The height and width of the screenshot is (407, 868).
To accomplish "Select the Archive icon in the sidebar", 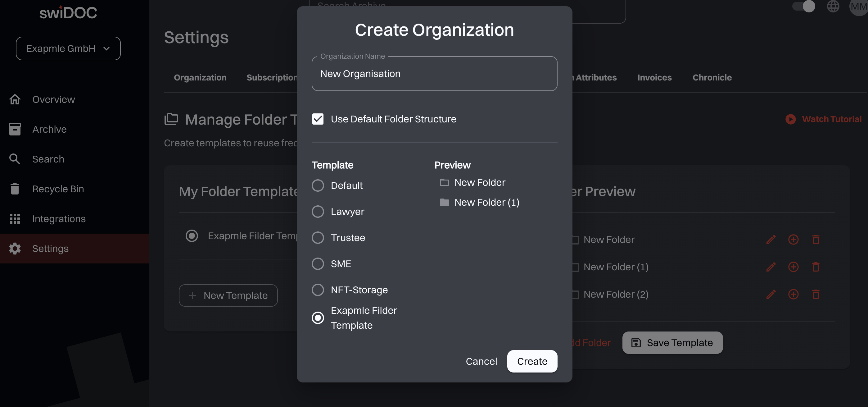I will click(15, 129).
